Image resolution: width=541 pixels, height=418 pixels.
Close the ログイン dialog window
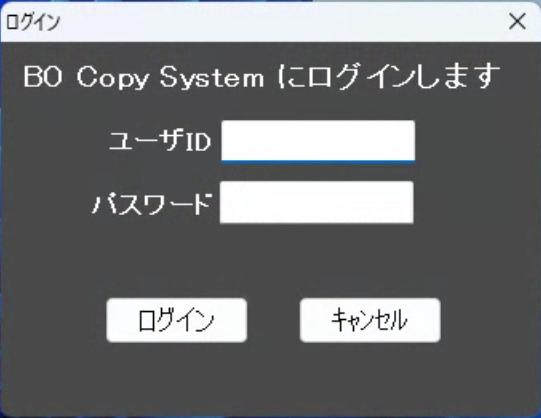(517, 21)
